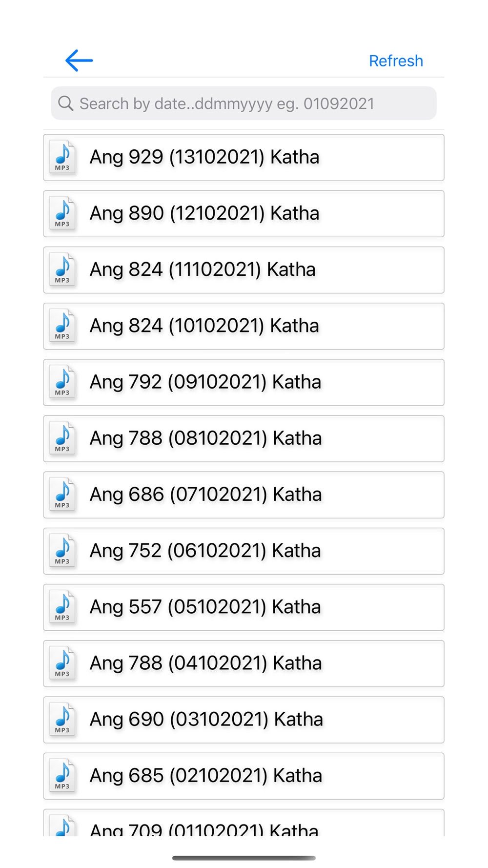Tap the home indicator bar
Viewport: 488px width, 868px height.
click(244, 858)
